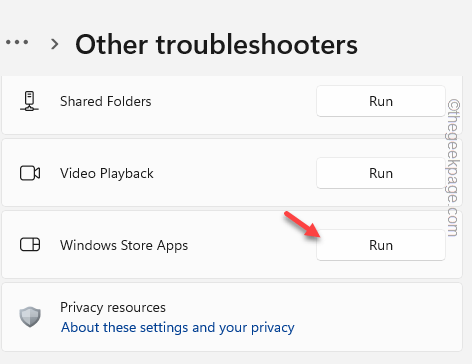This screenshot has height=364, width=472.
Task: Click the red arrow annotation
Action: coord(302,224)
